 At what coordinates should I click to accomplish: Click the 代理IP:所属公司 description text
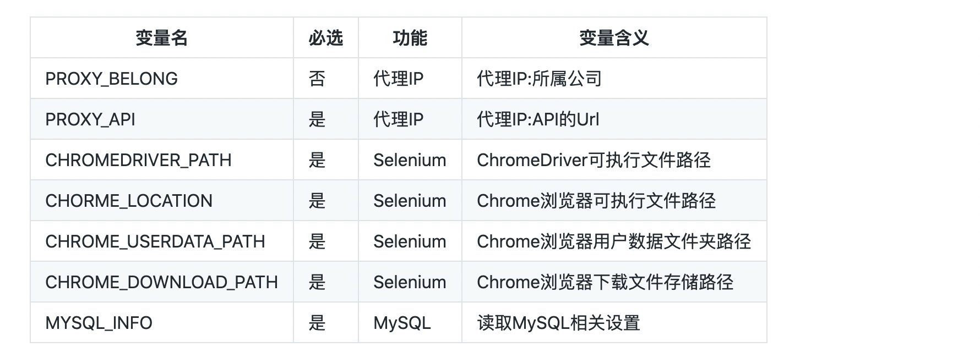pos(539,79)
